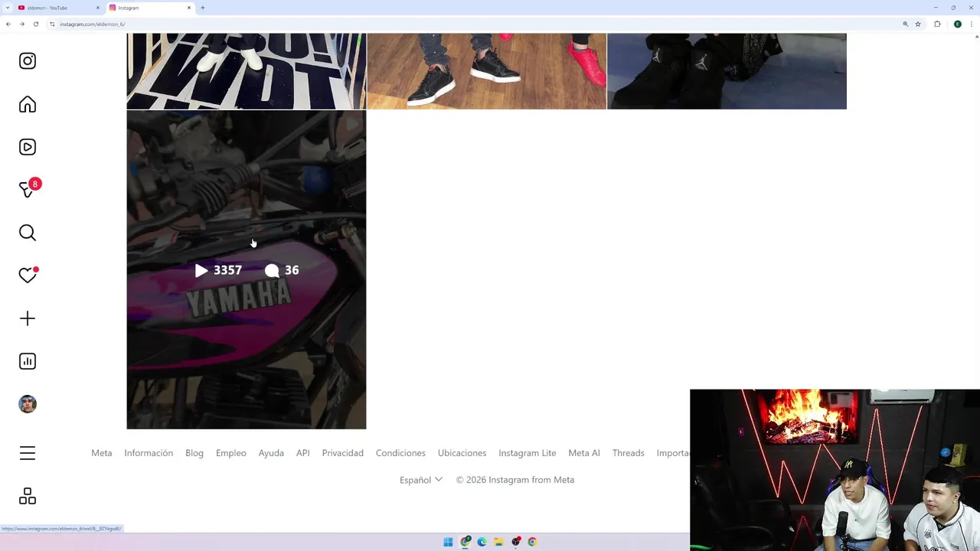The image size is (980, 551).
Task: Open Chrome three-dot menu
Action: pos(972,24)
